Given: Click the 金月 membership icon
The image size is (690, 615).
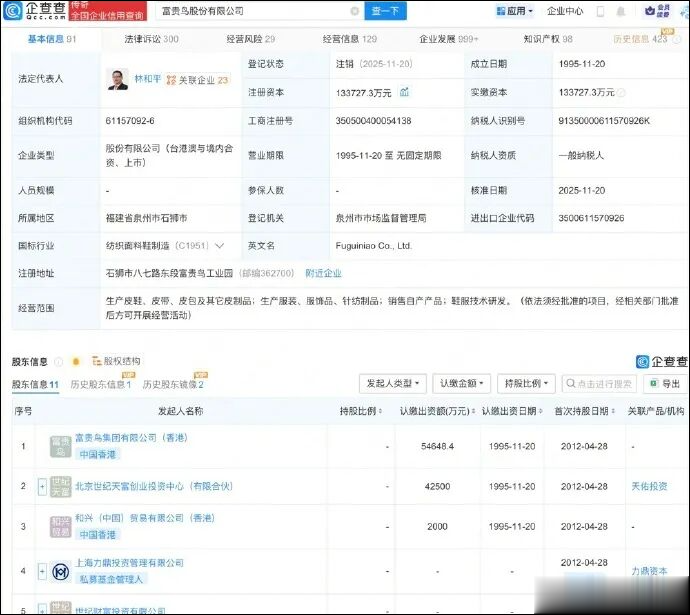Looking at the screenshot, I should (656, 11).
